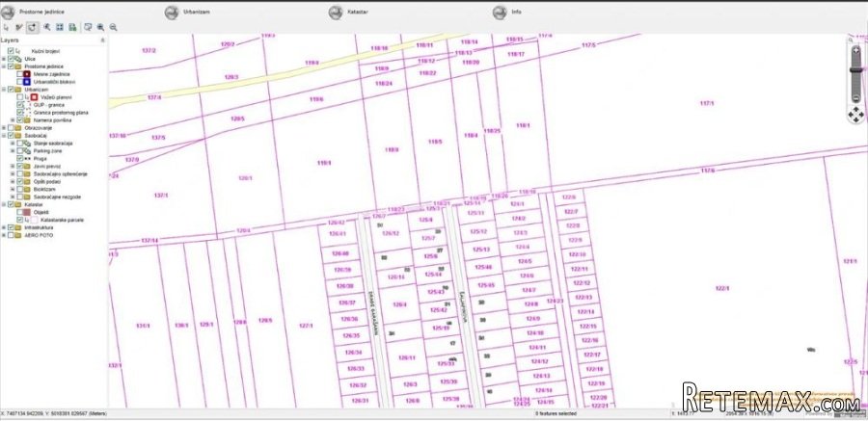Expand the Obrazovanje layer group
Image resolution: width=868 pixels, height=421 pixels.
(4, 128)
